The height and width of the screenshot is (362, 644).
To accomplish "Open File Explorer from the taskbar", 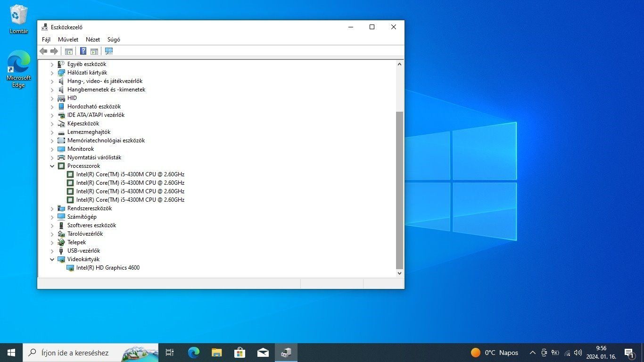I will [216, 353].
